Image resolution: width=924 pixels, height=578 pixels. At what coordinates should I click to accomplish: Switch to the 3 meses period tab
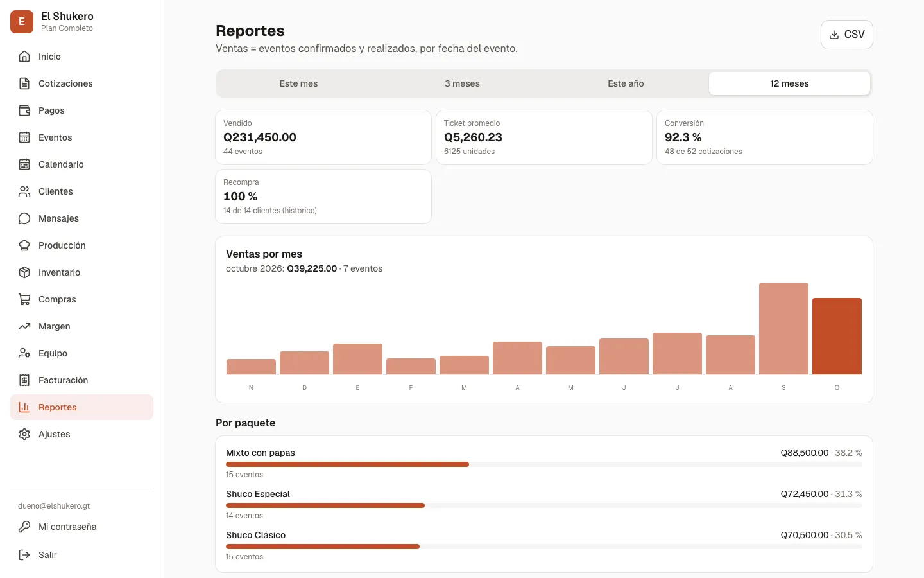tap(462, 83)
